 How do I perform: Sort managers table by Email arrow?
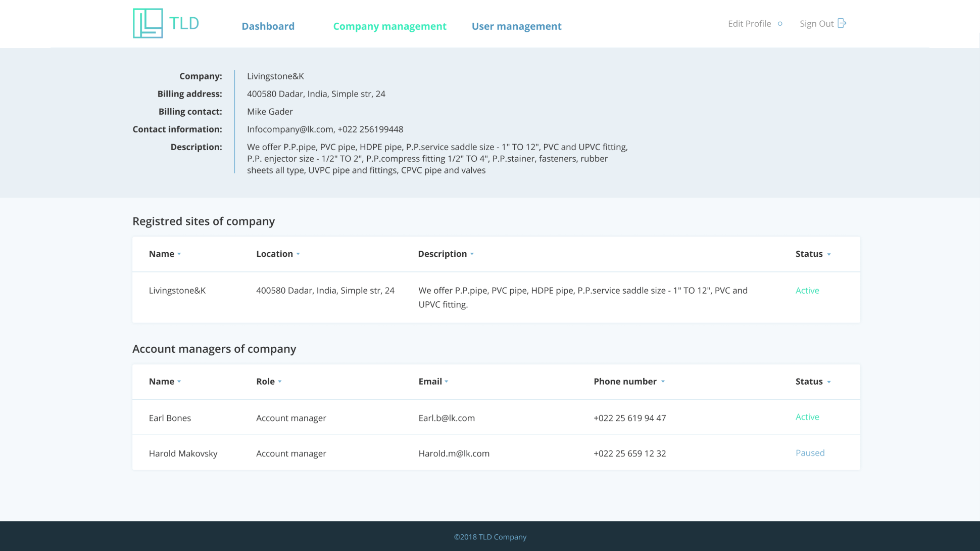(x=447, y=382)
